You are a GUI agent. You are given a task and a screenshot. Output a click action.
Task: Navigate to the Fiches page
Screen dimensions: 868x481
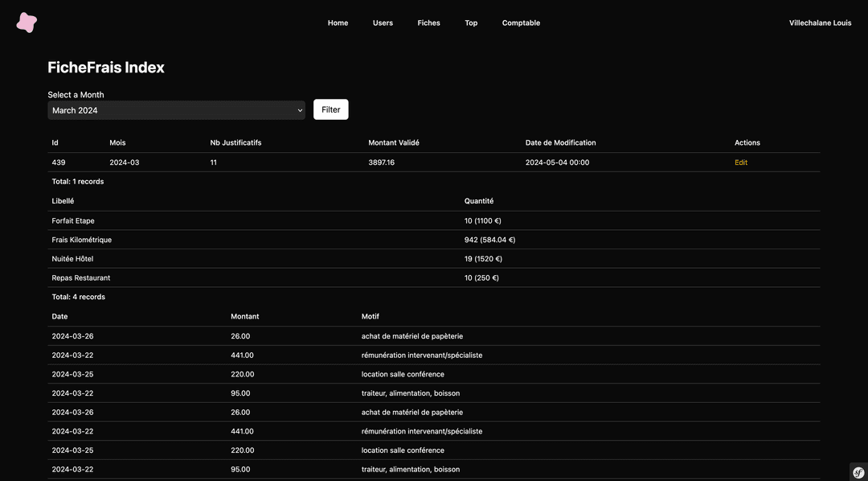coord(428,23)
